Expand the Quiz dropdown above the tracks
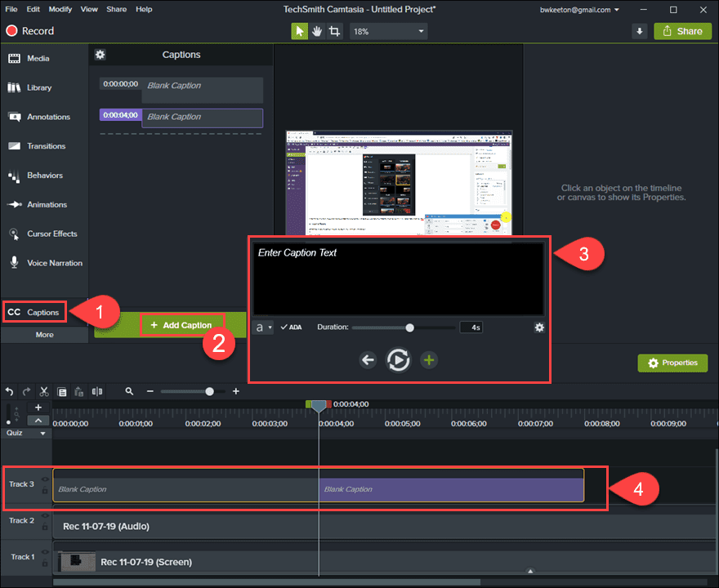 click(42, 433)
